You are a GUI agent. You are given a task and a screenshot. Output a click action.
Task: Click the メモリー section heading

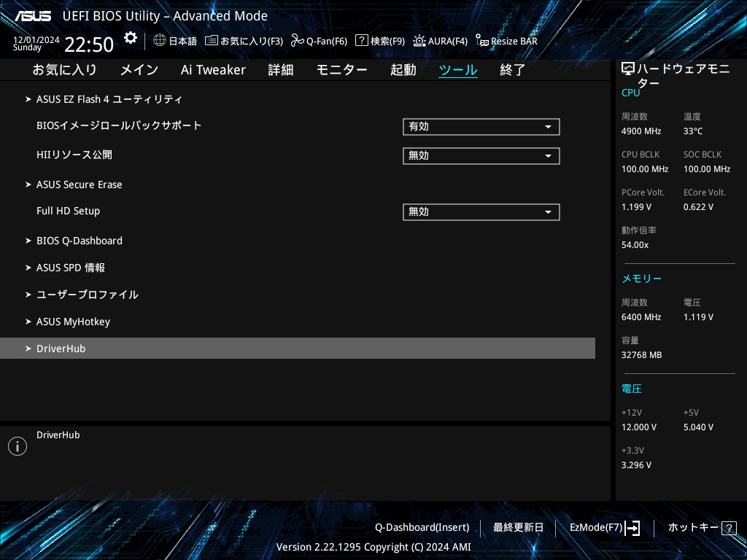(641, 279)
